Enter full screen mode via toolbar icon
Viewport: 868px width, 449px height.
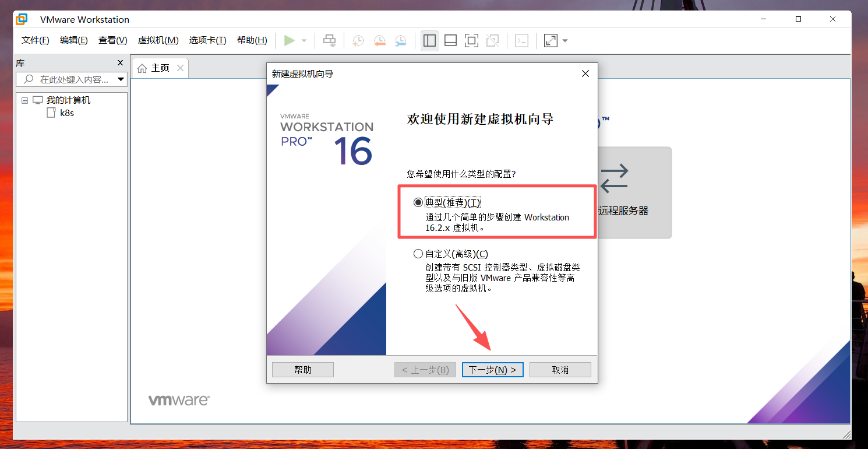coord(471,40)
